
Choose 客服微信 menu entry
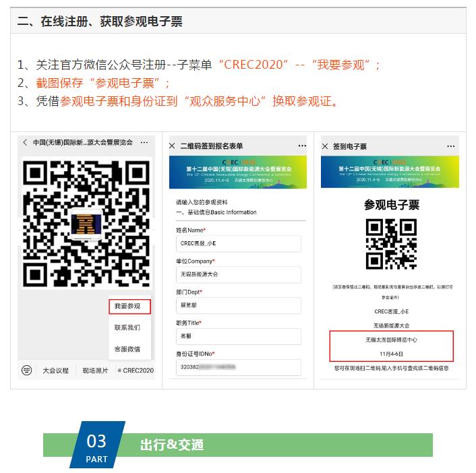pos(127,349)
